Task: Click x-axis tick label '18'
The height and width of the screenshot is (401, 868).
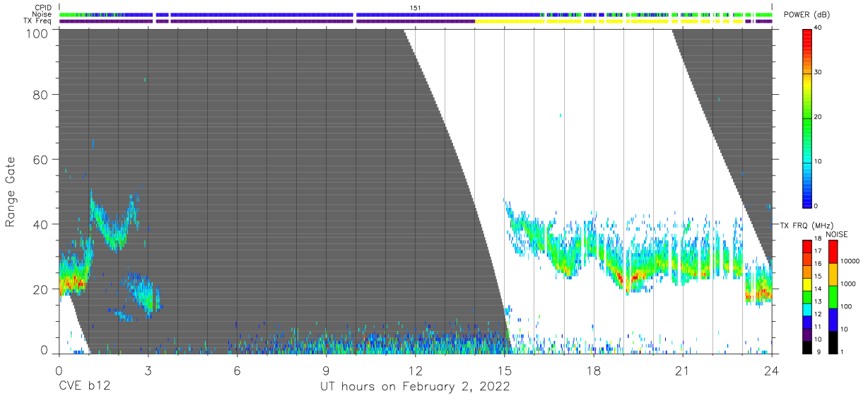Action: click(x=594, y=371)
